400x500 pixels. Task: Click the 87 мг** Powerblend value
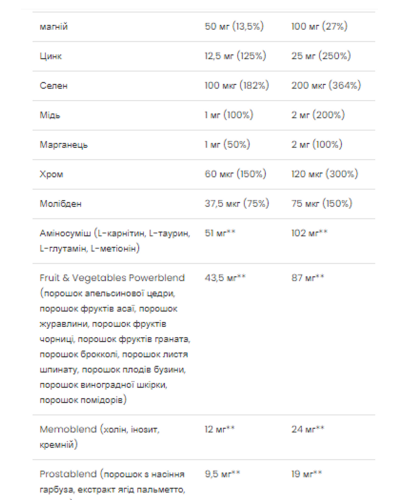(x=308, y=278)
